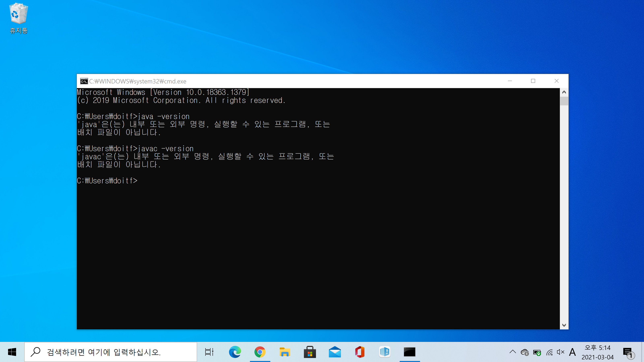The image size is (644, 362).
Task: Click the cmd.exe title bar icon
Action: pyautogui.click(x=84, y=81)
